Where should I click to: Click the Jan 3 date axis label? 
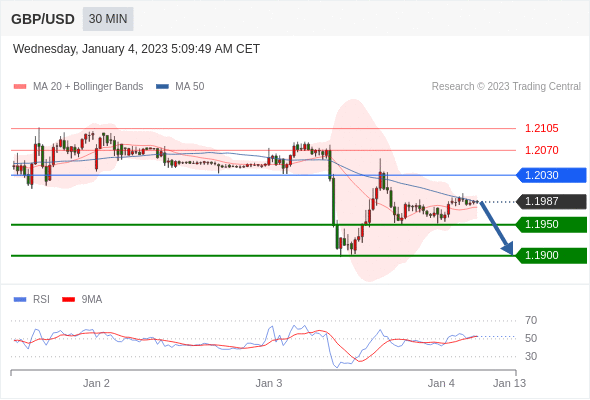pyautogui.click(x=269, y=383)
